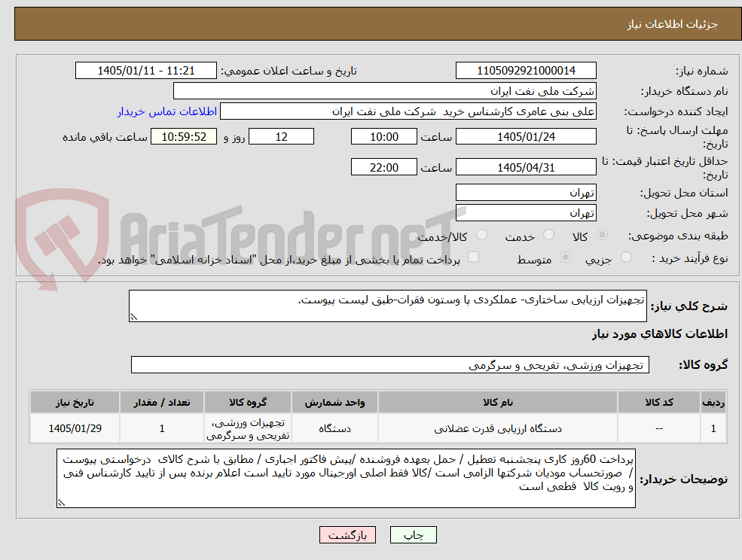The width and height of the screenshot is (742, 560).
Task: Click the need date cell 1405/01/29
Action: click(x=75, y=428)
